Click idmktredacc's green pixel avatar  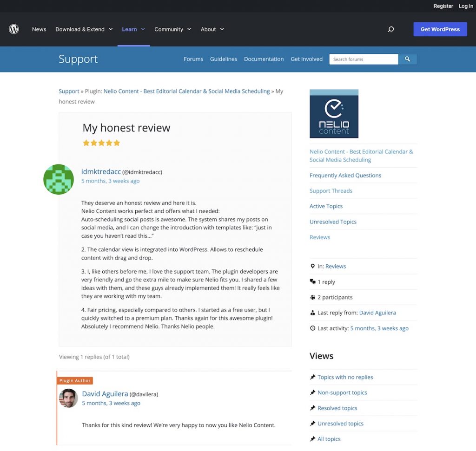coord(59,179)
